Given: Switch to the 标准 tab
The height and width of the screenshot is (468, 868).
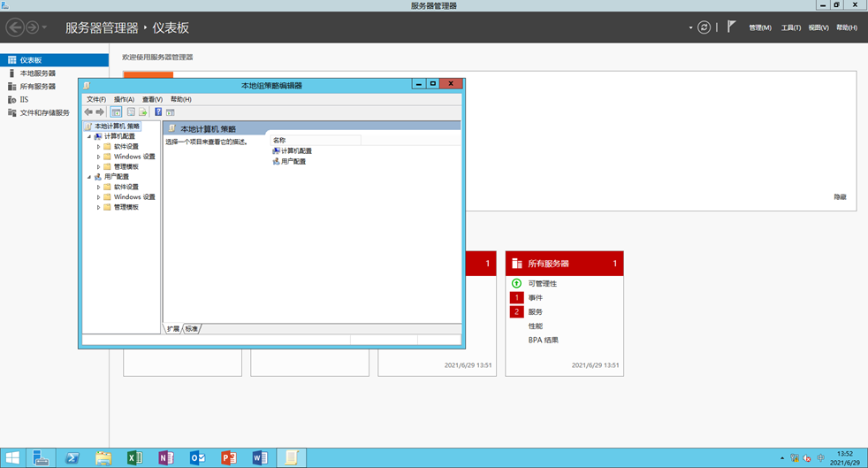Looking at the screenshot, I should (x=192, y=328).
